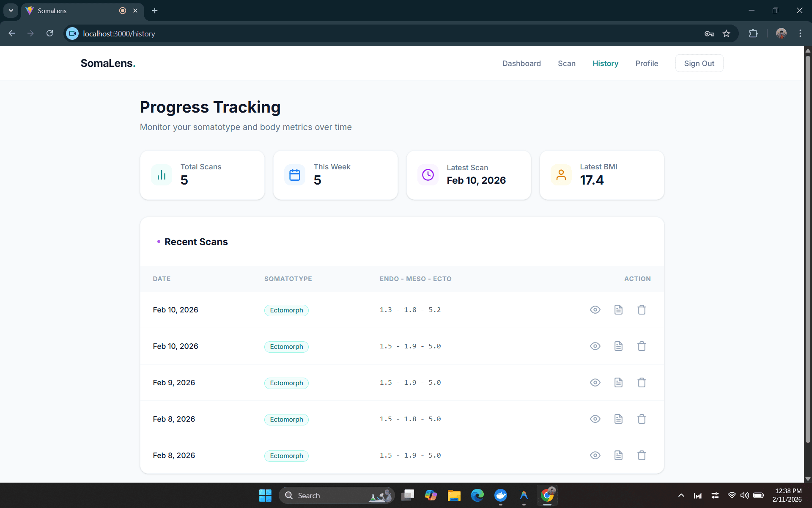This screenshot has height=508, width=812.
Task: Open report for Feb 8 scan with 1.5-1.8-5.0
Action: [x=618, y=419]
